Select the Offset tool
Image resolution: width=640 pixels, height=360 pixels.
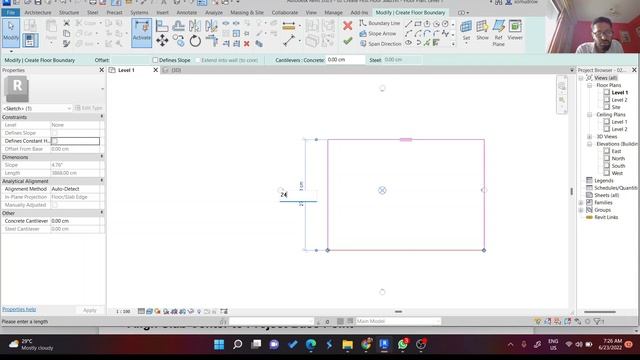point(178,26)
